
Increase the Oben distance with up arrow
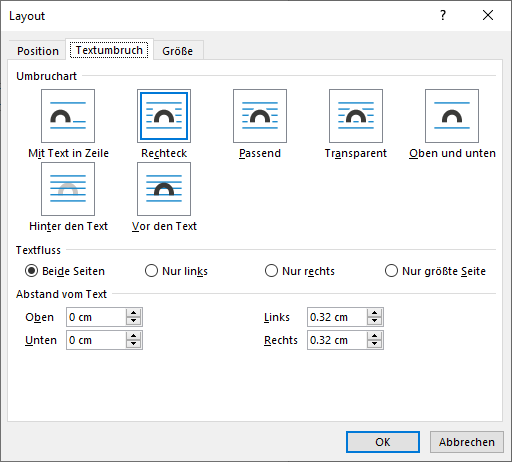click(134, 313)
